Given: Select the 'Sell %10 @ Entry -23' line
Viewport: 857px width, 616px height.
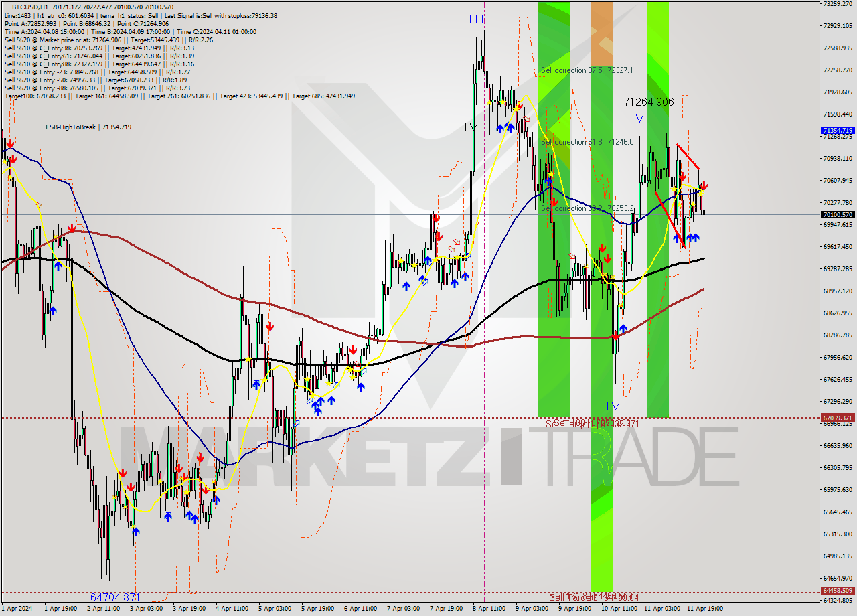Looking at the screenshot, I should 97,72.
